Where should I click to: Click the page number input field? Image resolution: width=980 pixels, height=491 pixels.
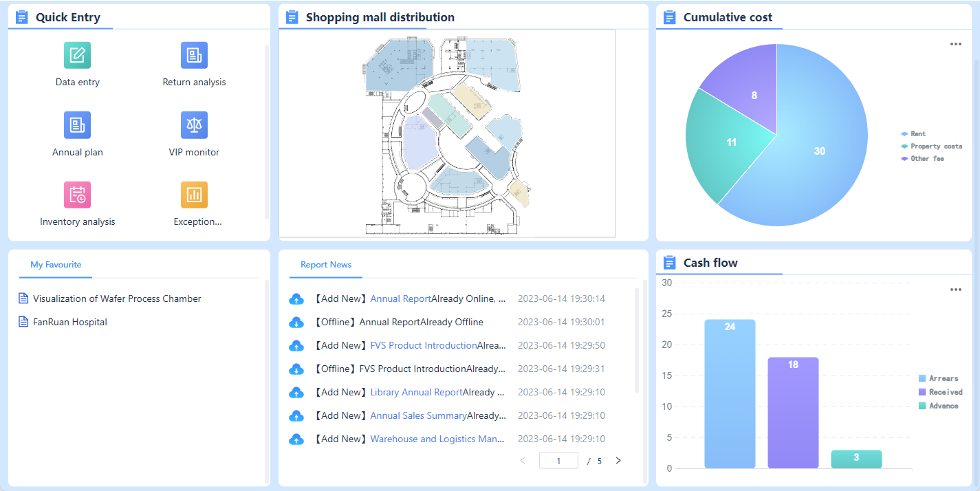[x=558, y=460]
